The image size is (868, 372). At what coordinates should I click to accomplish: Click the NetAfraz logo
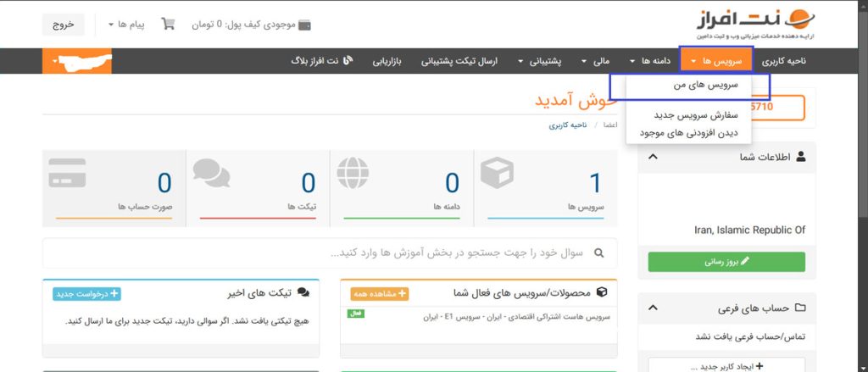749,25
